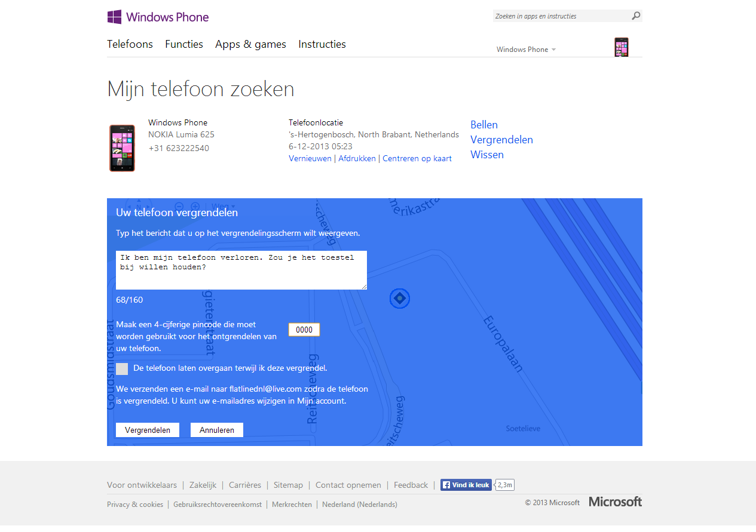Click the 6-12-2013 05:23 timestamp
The image size is (756, 532).
(320, 146)
